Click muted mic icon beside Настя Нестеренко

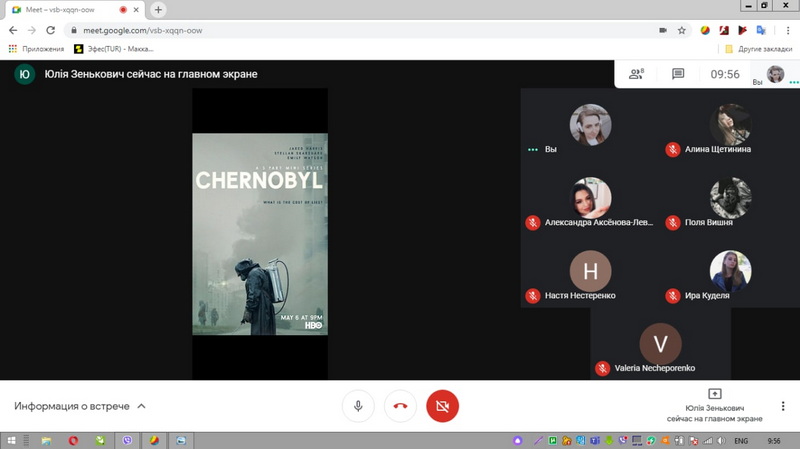(x=533, y=296)
